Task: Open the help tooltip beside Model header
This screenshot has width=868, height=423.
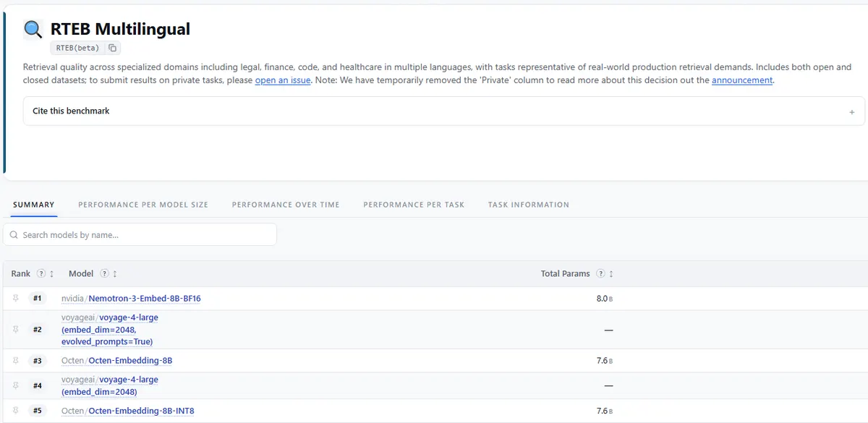Action: click(105, 273)
